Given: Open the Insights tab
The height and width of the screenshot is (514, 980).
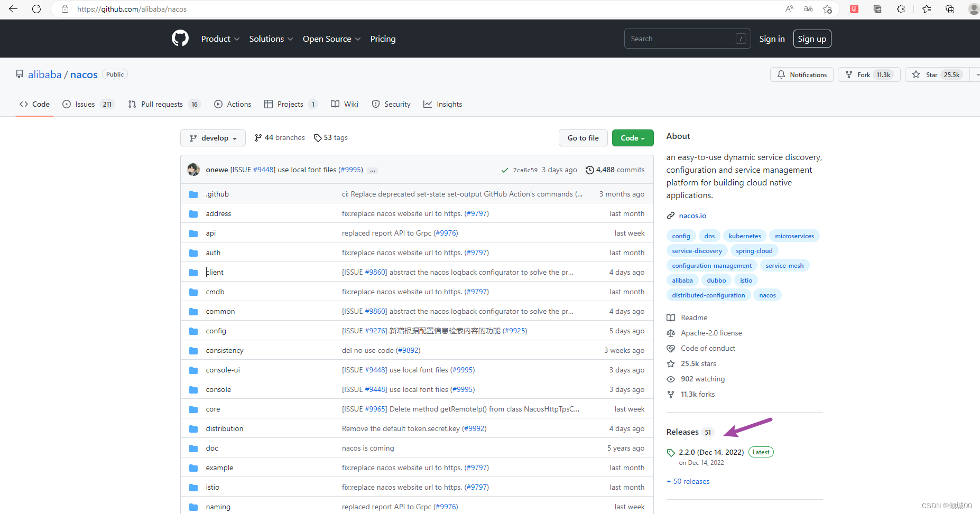Looking at the screenshot, I should (443, 104).
